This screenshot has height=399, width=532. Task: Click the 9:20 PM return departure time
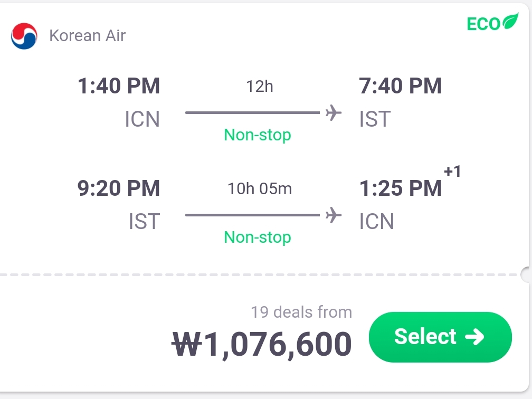coord(119,188)
